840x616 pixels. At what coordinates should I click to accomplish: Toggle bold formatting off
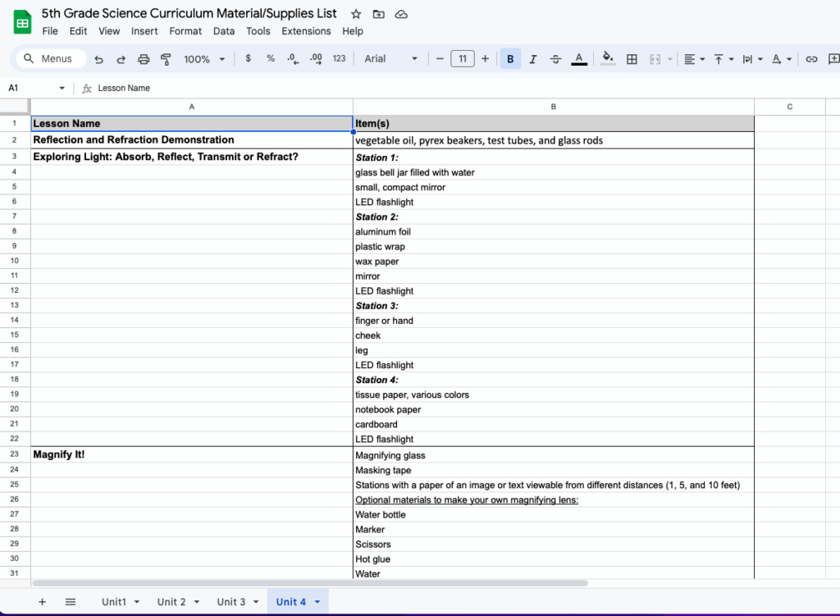510,59
